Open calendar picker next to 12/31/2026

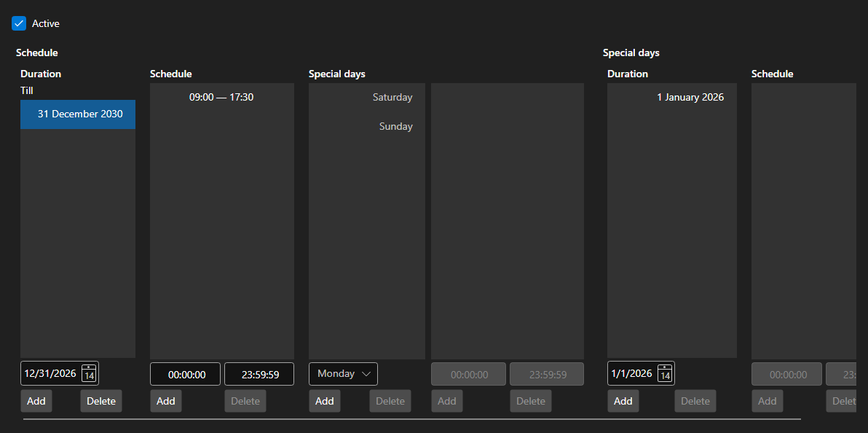pyautogui.click(x=89, y=373)
